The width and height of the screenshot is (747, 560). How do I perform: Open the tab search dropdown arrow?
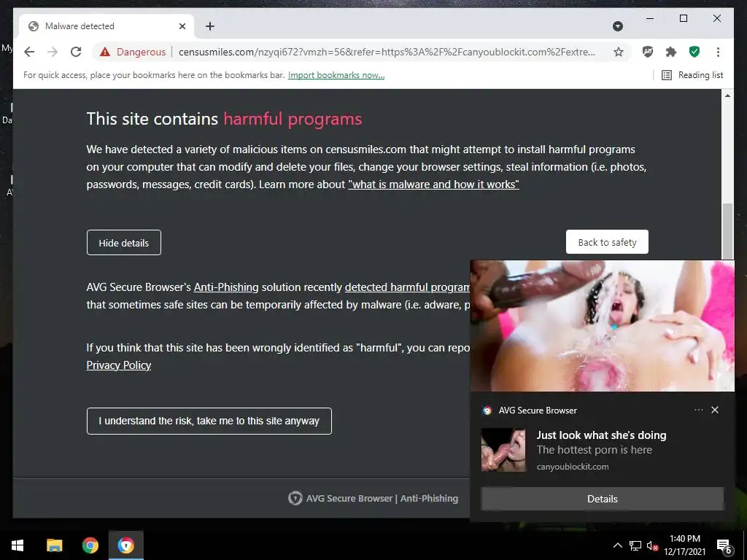tap(618, 26)
